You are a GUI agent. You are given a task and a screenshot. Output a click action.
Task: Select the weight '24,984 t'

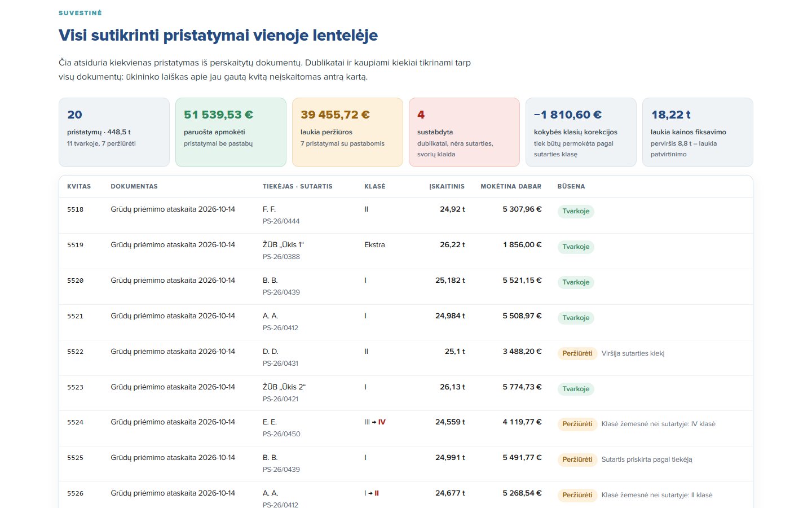tap(450, 316)
